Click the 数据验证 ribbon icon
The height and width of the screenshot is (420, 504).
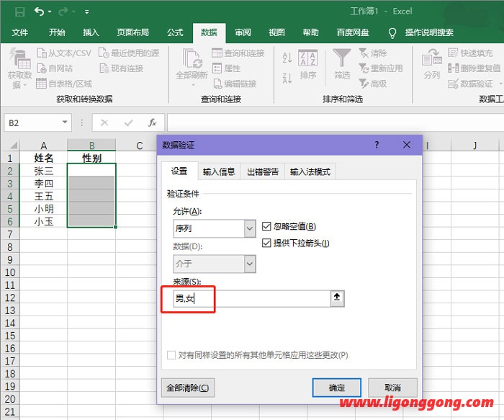(x=453, y=84)
